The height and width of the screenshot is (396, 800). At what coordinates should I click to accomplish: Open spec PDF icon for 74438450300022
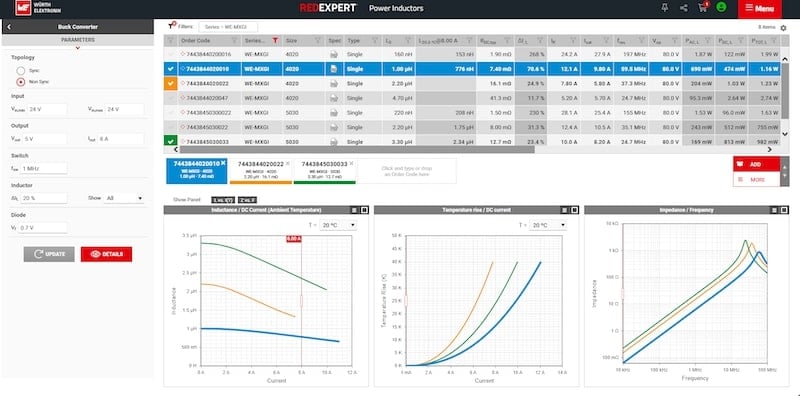point(334,112)
